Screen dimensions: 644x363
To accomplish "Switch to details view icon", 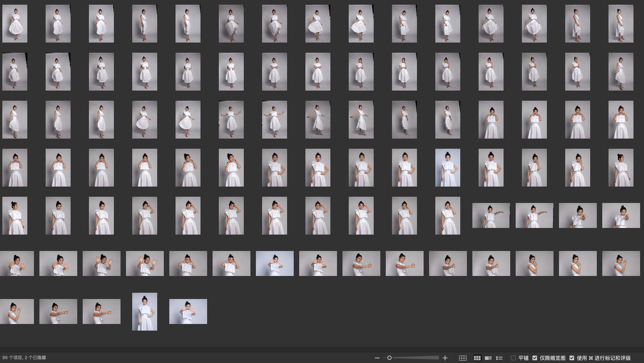I will (x=488, y=358).
